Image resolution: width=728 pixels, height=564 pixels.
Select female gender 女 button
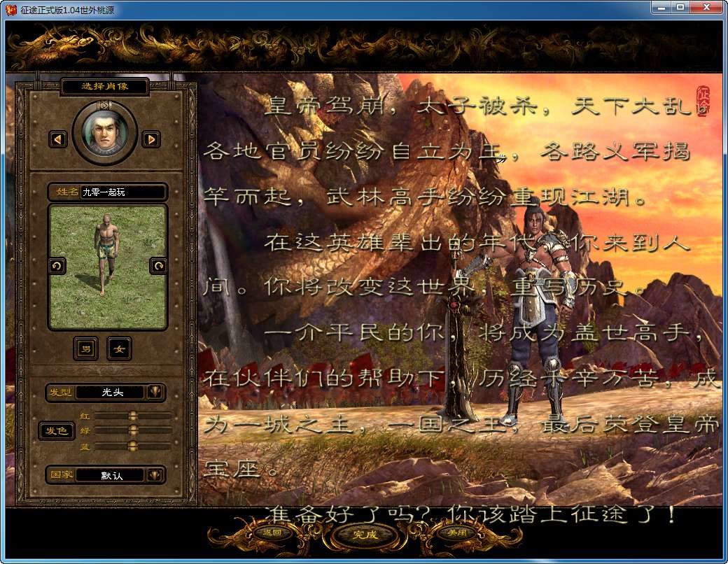point(119,348)
